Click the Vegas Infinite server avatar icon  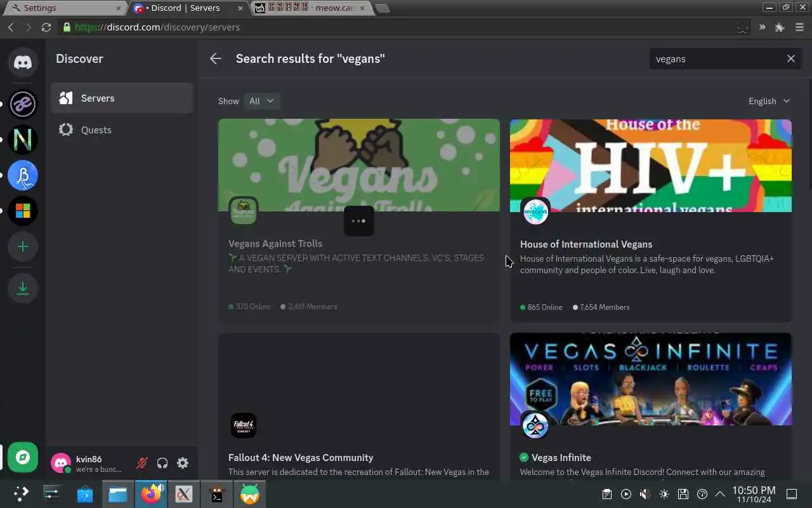point(535,425)
